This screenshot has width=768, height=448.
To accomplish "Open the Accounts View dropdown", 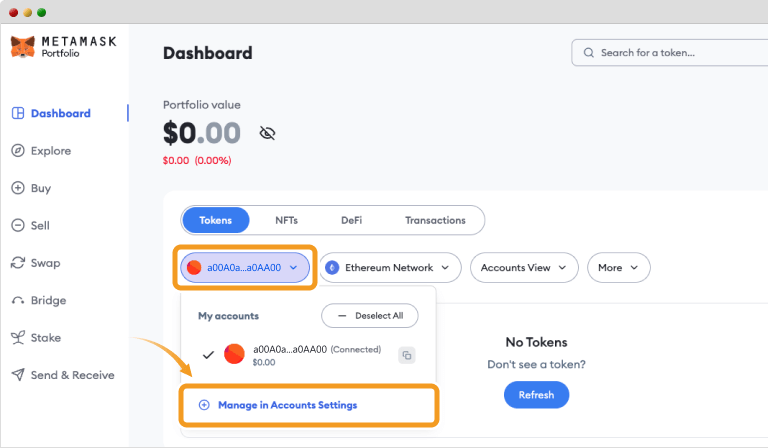I will [524, 267].
